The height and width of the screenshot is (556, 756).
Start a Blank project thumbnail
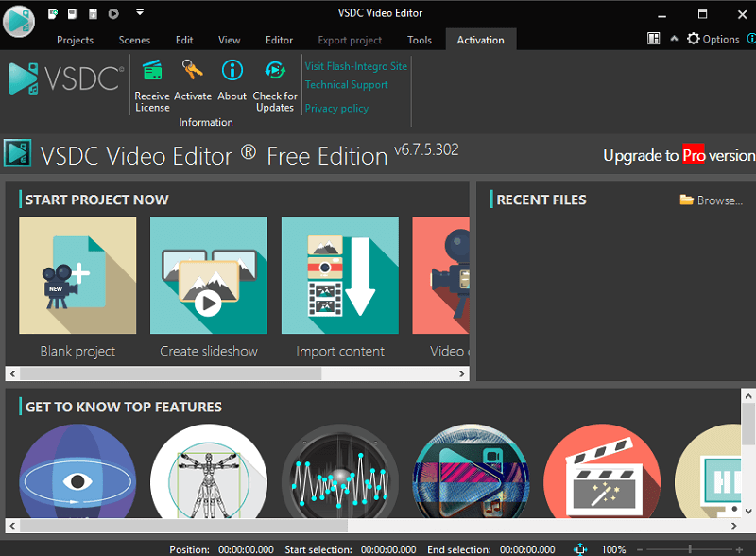[x=77, y=275]
